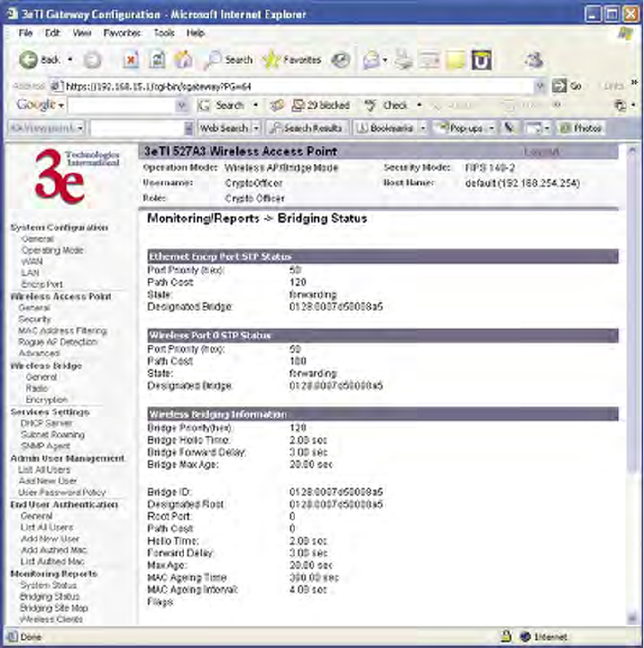Click the highlighter pen icon

(x=509, y=128)
